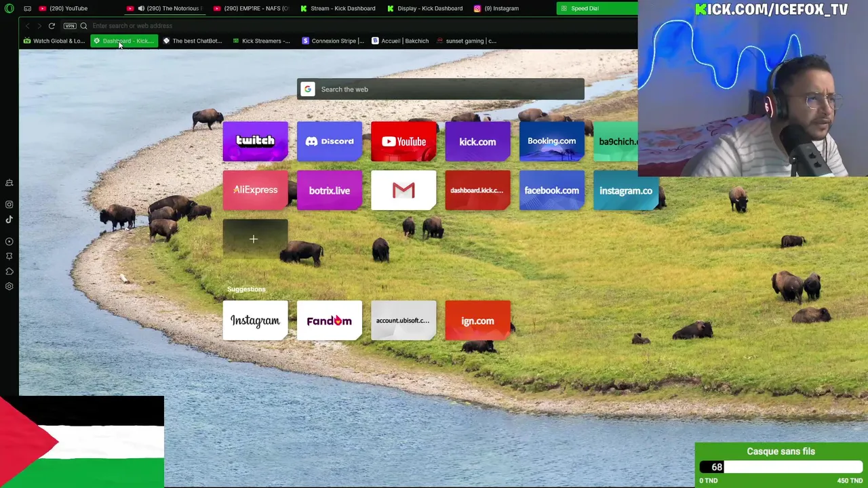This screenshot has width=868, height=488.
Task: Open the sidebar Pinboards pin icon
Action: tap(9, 256)
